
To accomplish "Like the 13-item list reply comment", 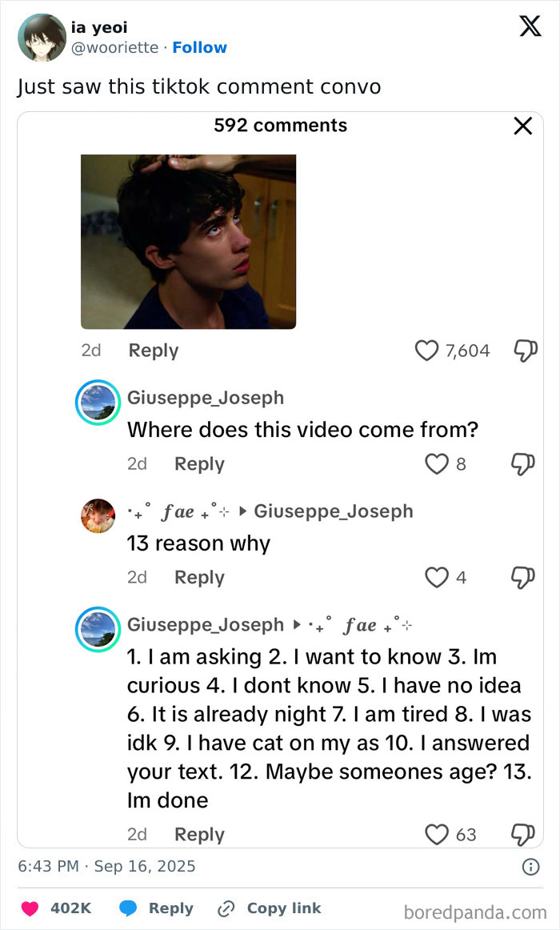I will tap(437, 835).
